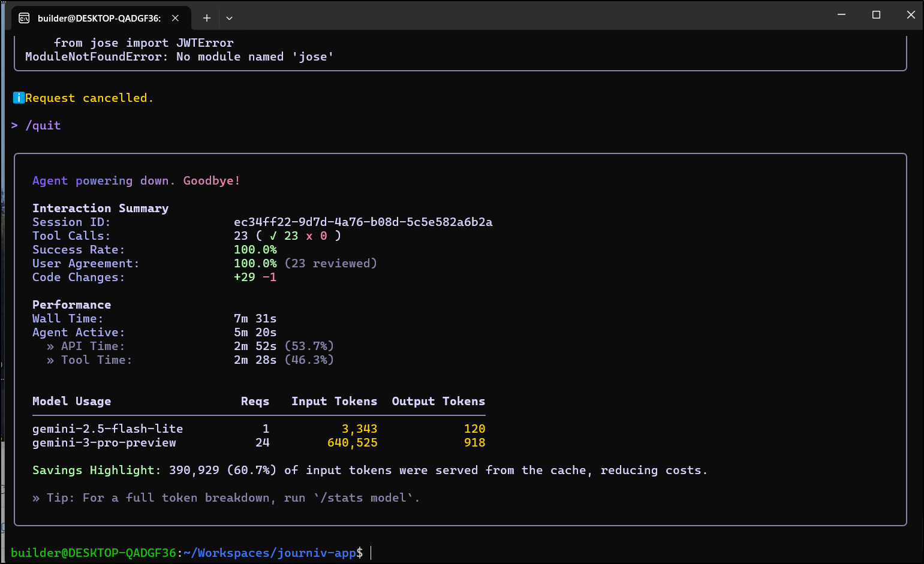
Task: Click the '/stats model' command in the tip
Action: 366,498
